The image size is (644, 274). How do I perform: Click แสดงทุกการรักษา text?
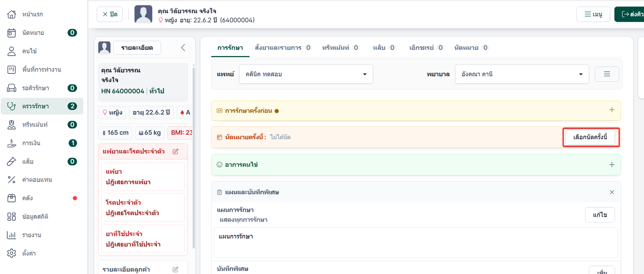click(x=243, y=220)
